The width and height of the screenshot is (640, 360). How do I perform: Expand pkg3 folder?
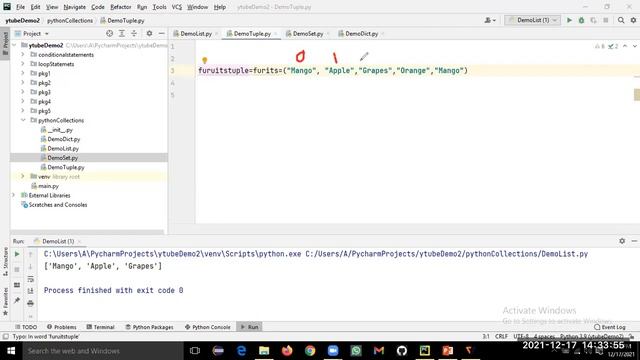[23, 92]
